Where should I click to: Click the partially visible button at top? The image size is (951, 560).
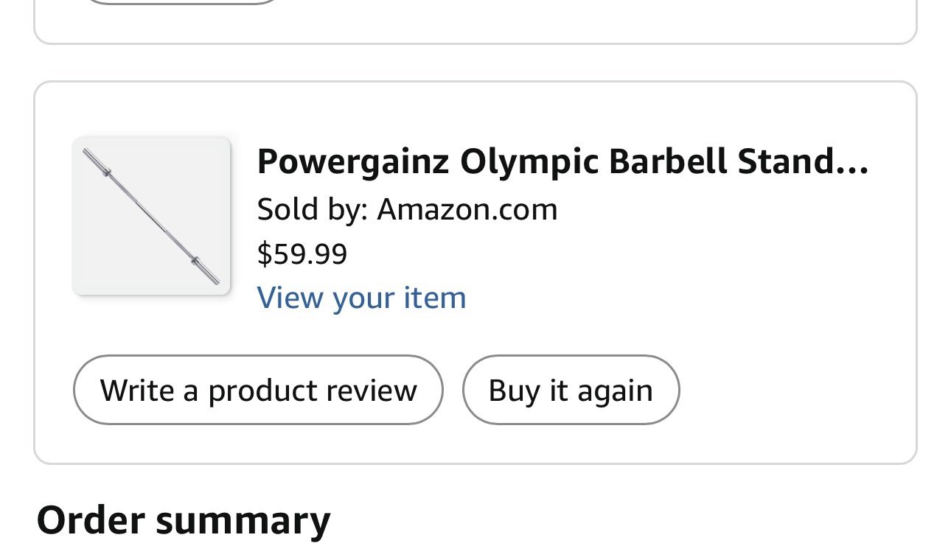pyautogui.click(x=181, y=2)
